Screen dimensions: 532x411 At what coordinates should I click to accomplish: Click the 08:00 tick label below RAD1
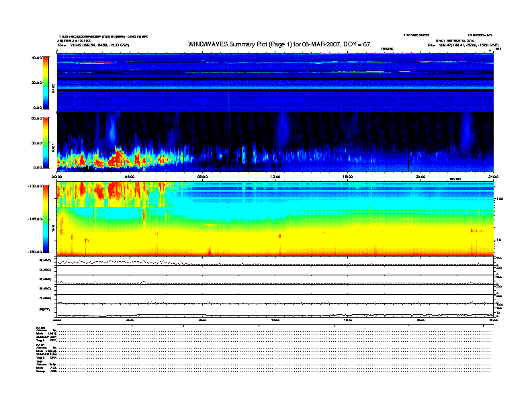coord(202,177)
